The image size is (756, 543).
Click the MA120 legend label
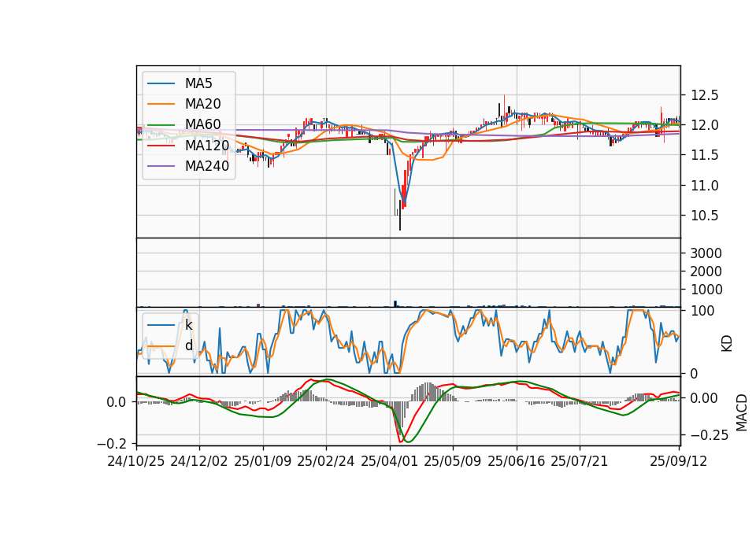207,145
